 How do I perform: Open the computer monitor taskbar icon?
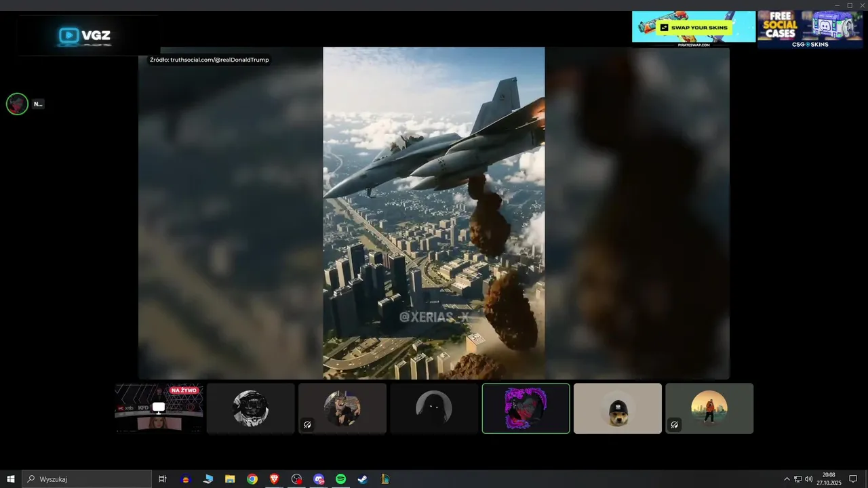(208, 479)
